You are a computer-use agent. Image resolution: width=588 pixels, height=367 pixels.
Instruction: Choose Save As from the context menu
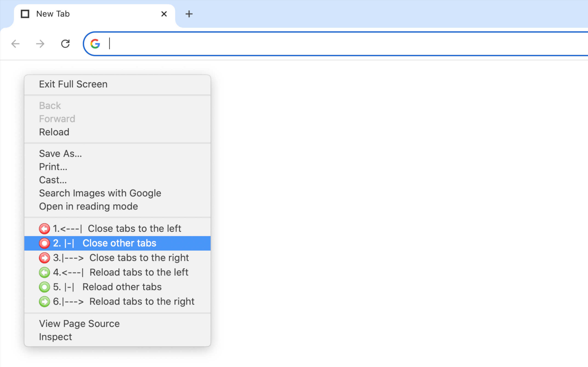coord(60,153)
